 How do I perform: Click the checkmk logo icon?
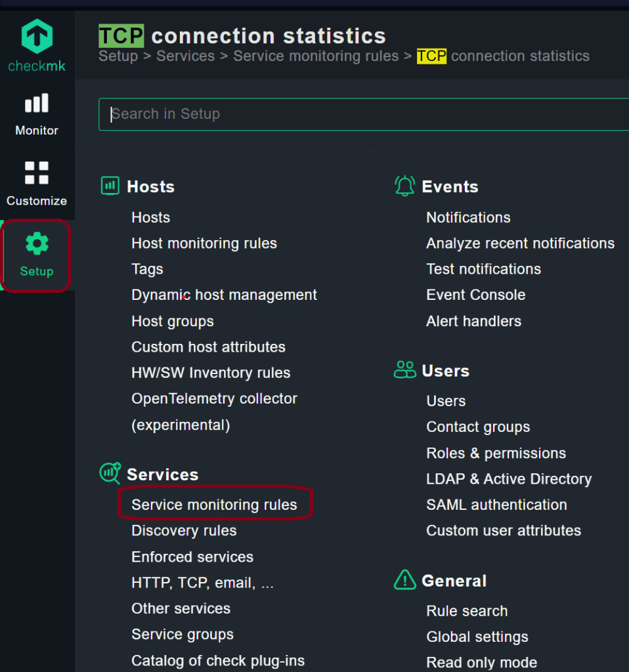coord(37,37)
